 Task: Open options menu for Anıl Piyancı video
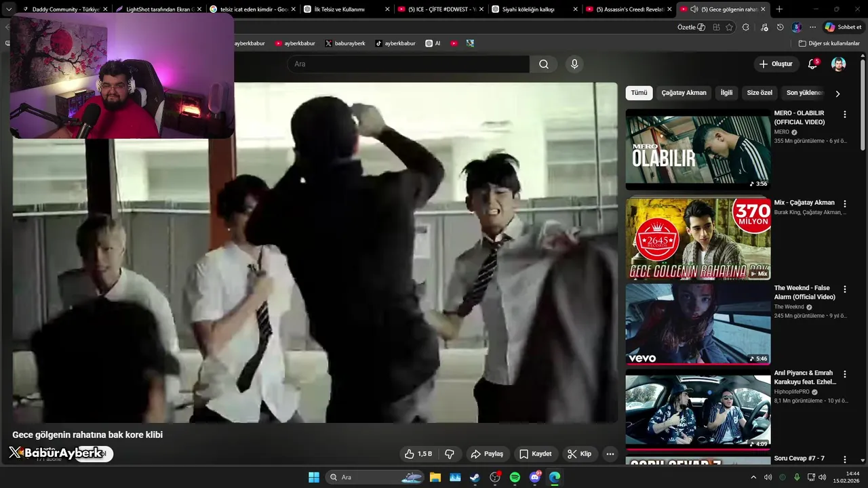click(x=844, y=374)
